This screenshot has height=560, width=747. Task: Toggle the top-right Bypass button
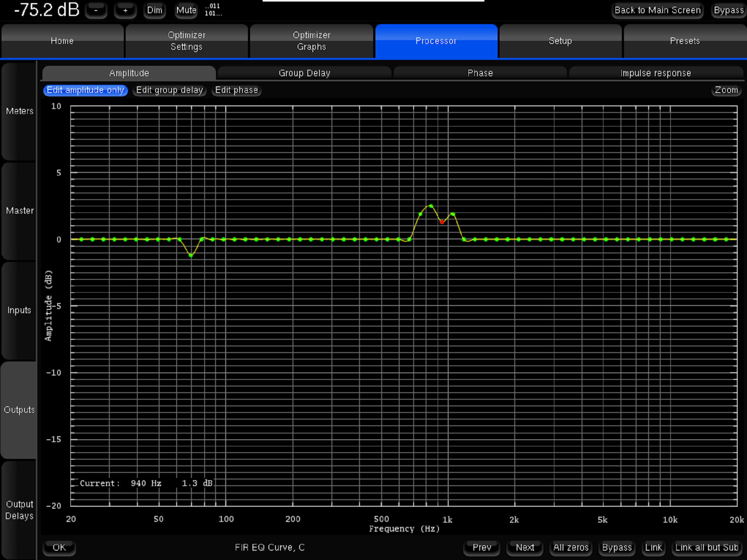click(x=728, y=11)
